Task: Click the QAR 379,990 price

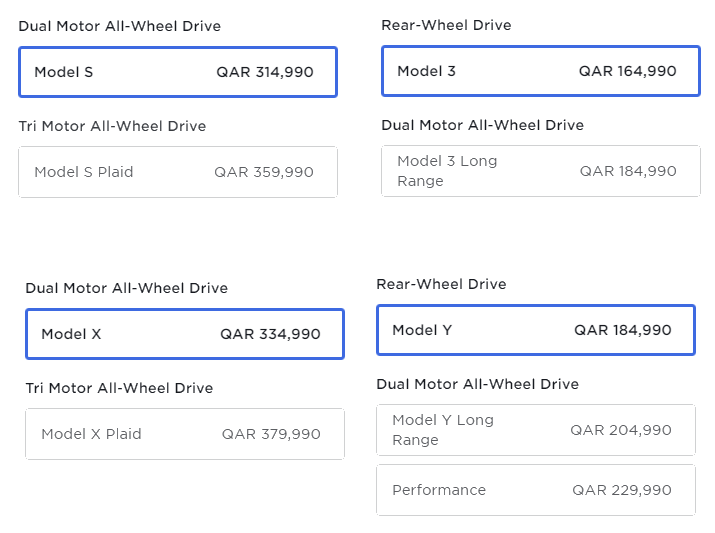Action: [271, 434]
